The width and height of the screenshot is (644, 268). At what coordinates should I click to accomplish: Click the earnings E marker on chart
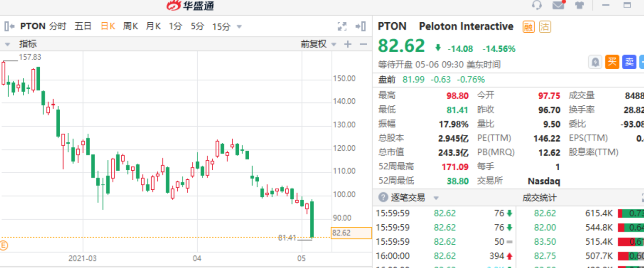pyautogui.click(x=4, y=245)
